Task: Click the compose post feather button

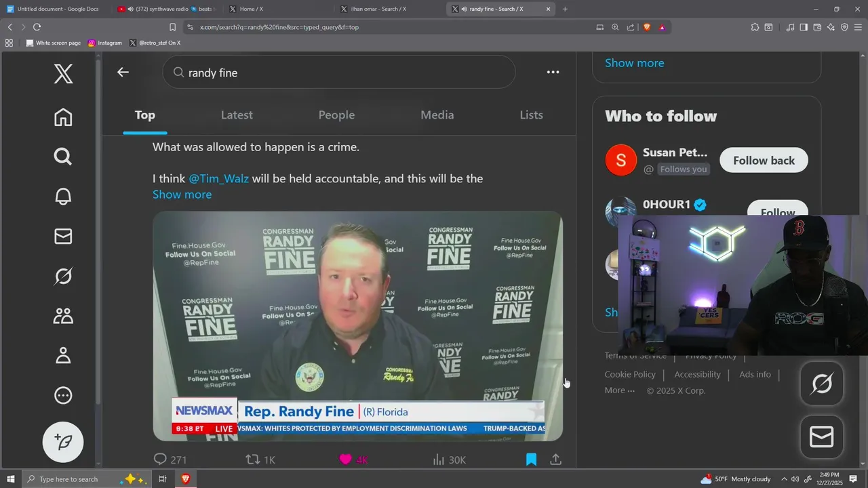Action: coord(63,442)
